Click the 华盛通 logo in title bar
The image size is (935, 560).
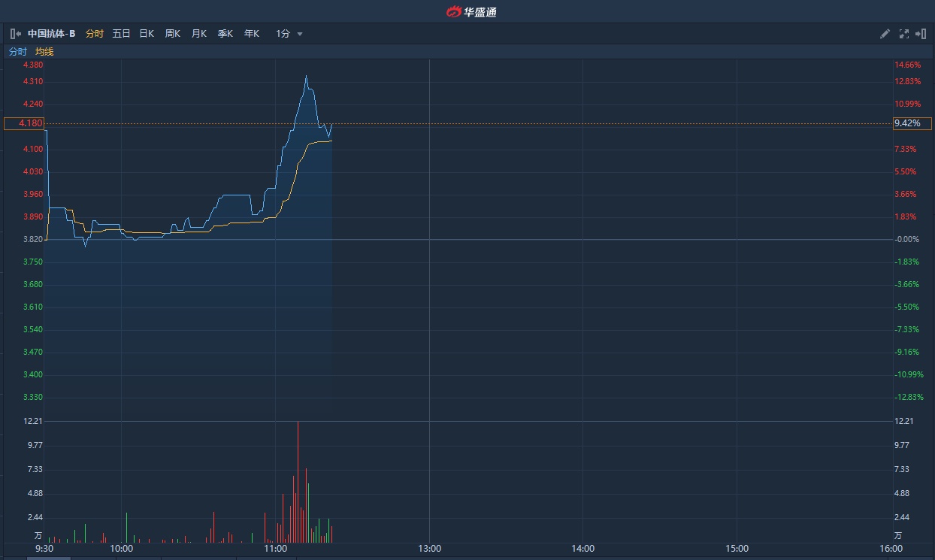click(471, 11)
